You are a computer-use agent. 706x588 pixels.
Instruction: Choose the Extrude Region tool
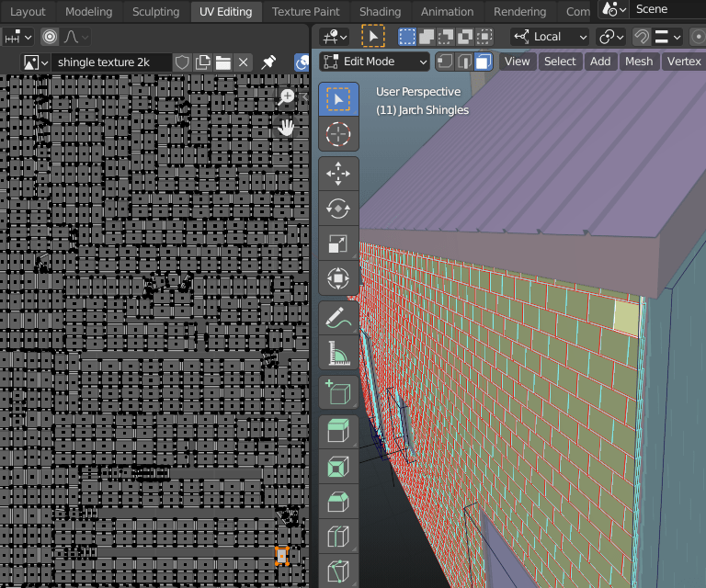(338, 432)
